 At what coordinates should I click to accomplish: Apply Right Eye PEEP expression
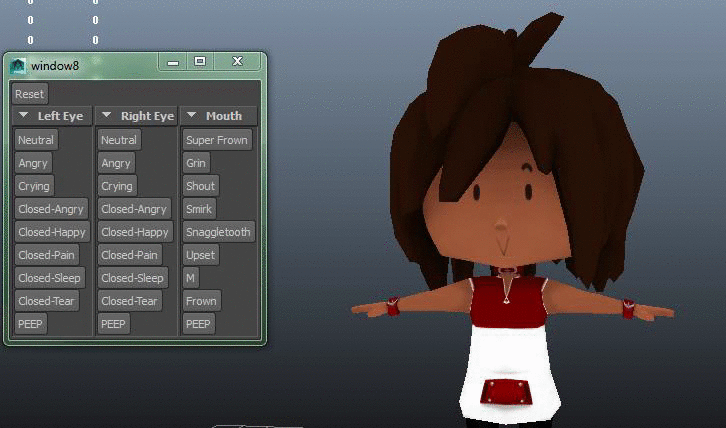(114, 324)
